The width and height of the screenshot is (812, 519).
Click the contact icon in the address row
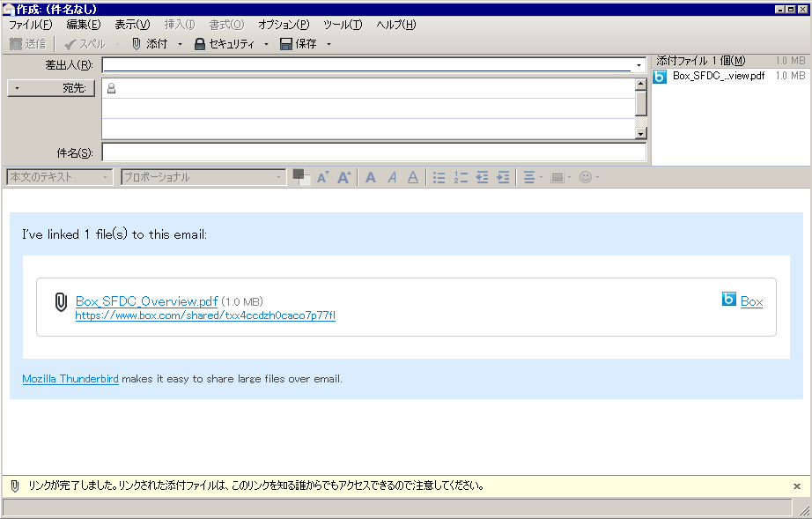click(111, 89)
